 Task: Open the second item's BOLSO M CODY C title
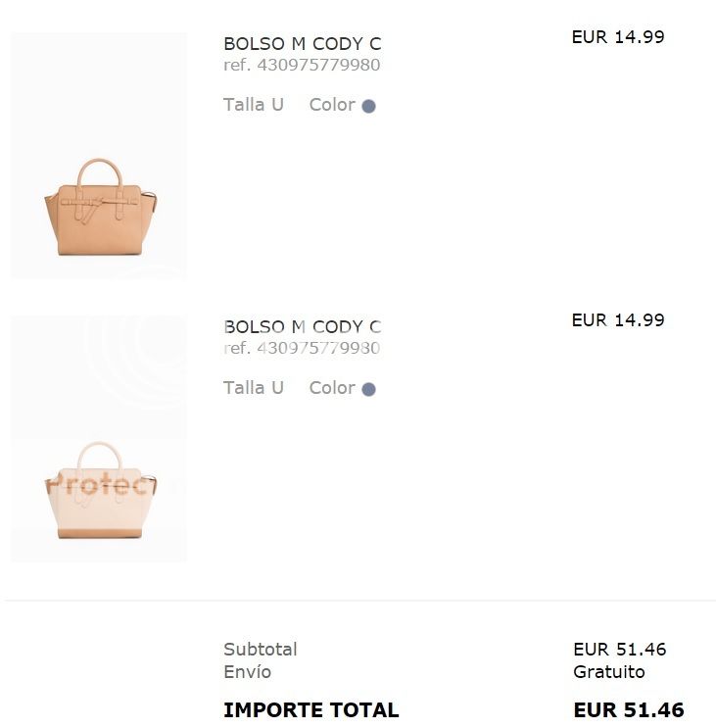click(302, 327)
